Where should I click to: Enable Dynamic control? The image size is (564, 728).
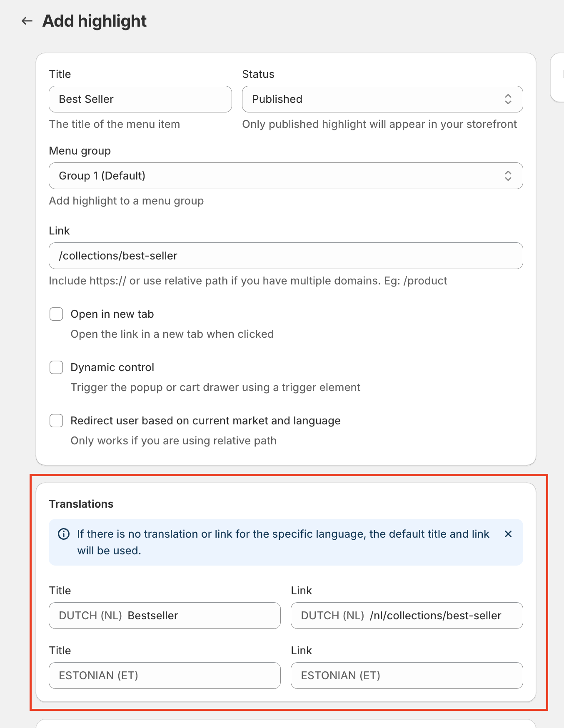[x=56, y=367]
